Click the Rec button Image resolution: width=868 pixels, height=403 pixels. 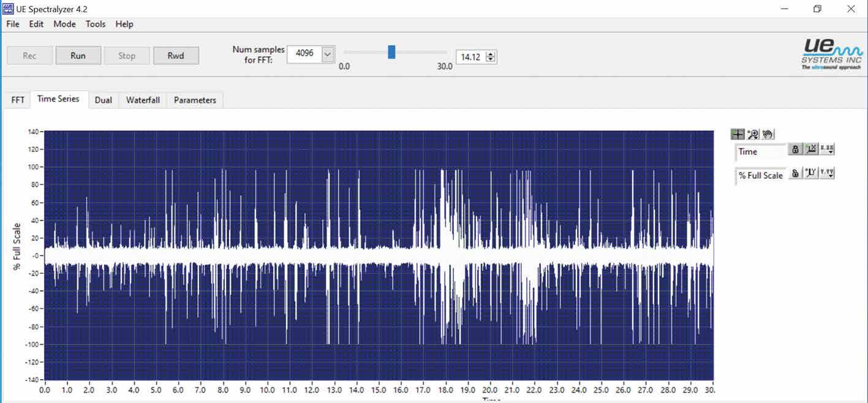tap(29, 56)
